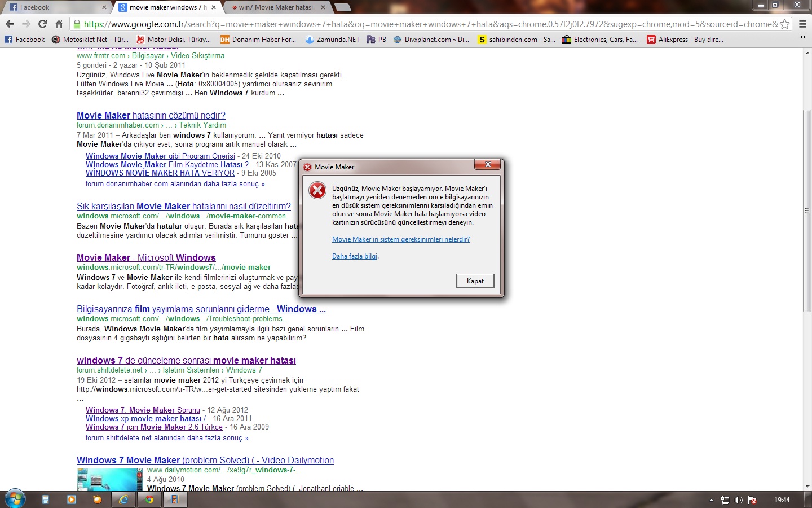The height and width of the screenshot is (508, 812).
Task: Open the media player taskbar icon
Action: [72, 500]
